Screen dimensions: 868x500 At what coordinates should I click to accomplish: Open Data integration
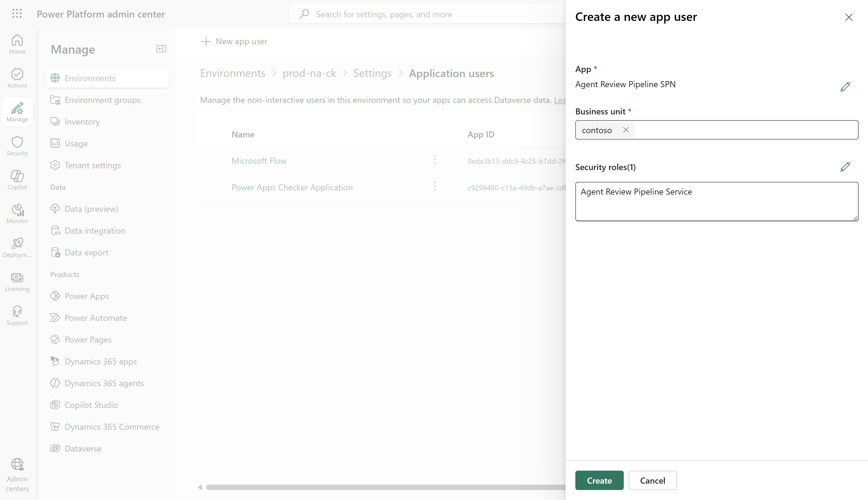point(107,230)
